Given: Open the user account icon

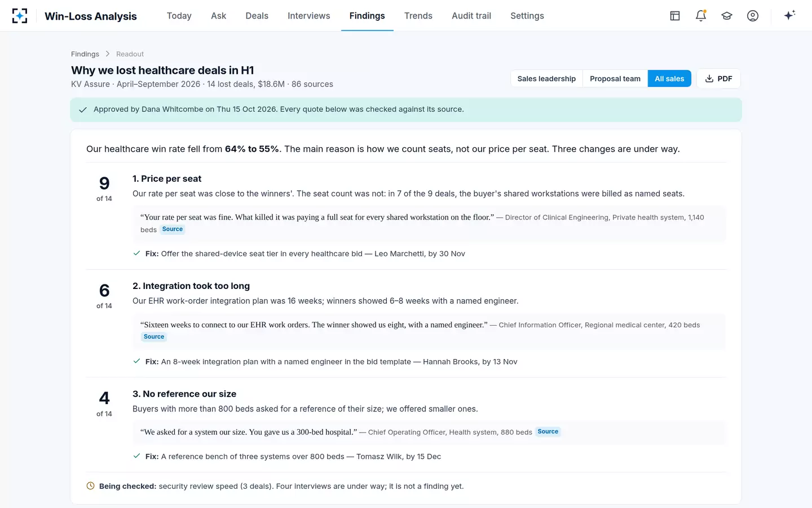Looking at the screenshot, I should coord(753,16).
